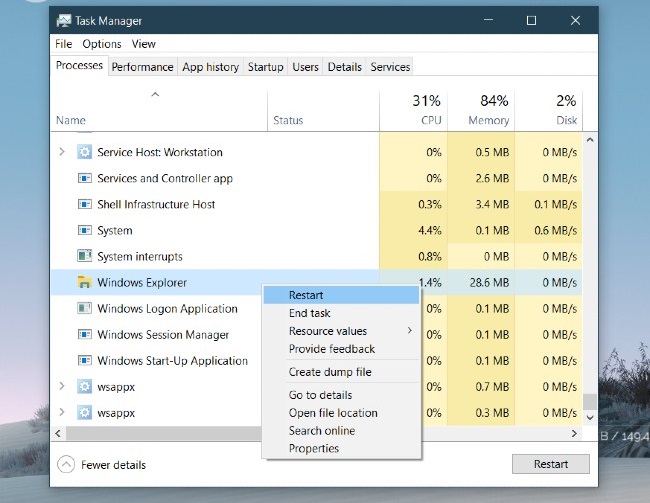Expand the wsappx row using 0.7 MB
The width and height of the screenshot is (650, 503).
coord(62,386)
